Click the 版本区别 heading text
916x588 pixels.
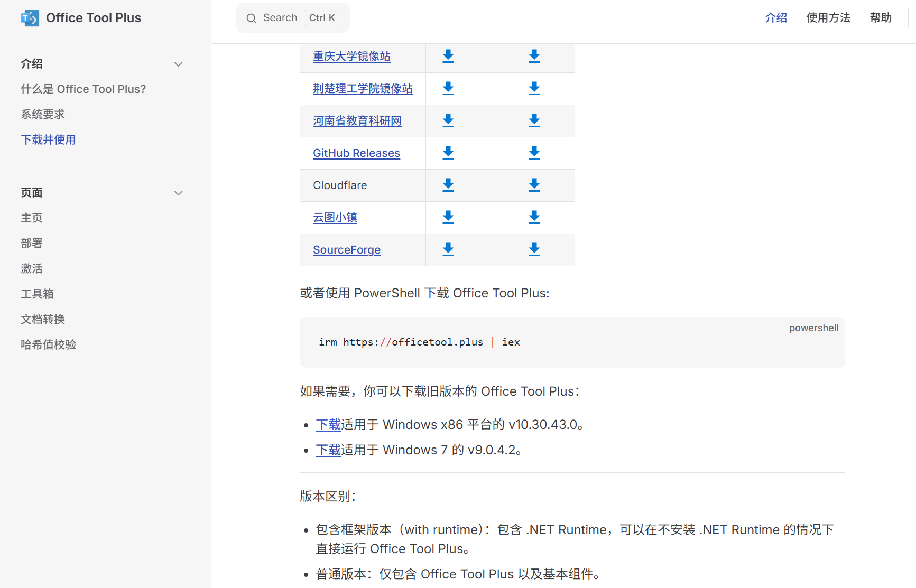[x=328, y=497]
